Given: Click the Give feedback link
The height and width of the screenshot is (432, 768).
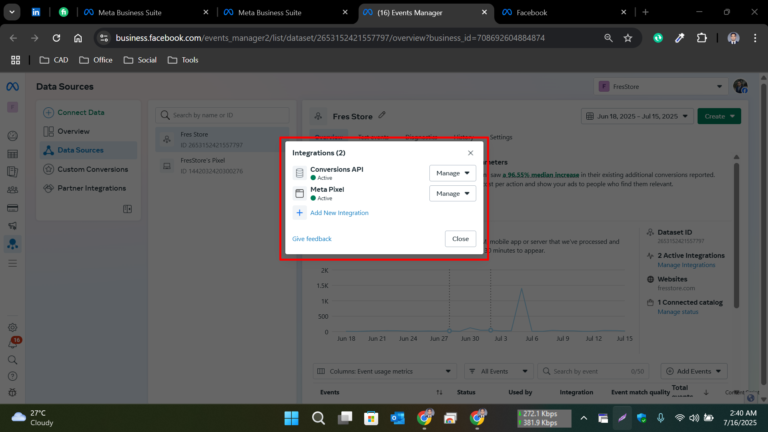Looking at the screenshot, I should click(x=311, y=239).
